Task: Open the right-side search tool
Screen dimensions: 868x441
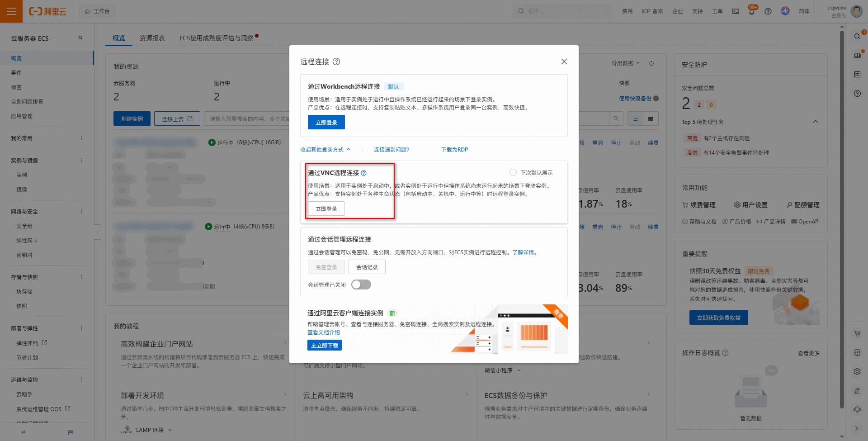Action: tap(857, 36)
